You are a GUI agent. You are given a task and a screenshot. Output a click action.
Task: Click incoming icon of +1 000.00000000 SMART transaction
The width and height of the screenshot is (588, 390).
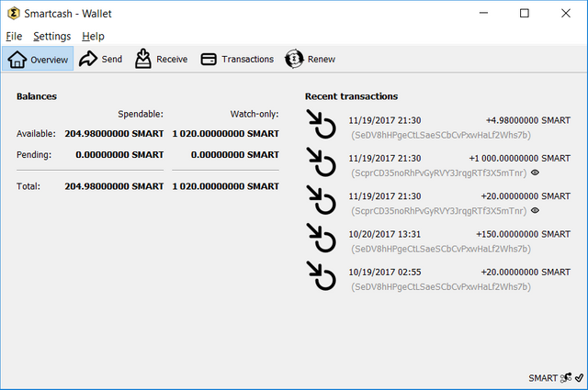coord(321,162)
